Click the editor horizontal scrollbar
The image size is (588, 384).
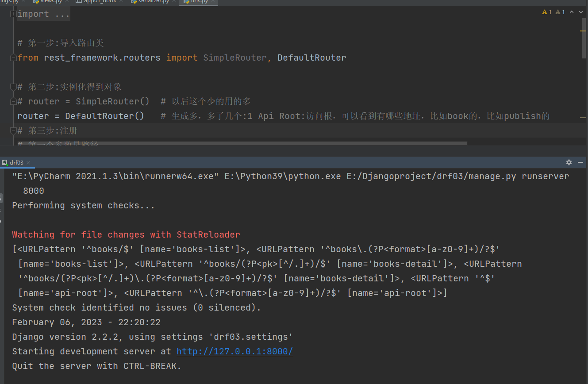click(242, 143)
